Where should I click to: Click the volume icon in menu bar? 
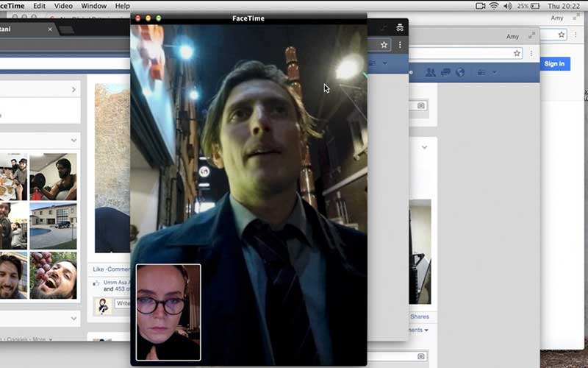coord(507,6)
